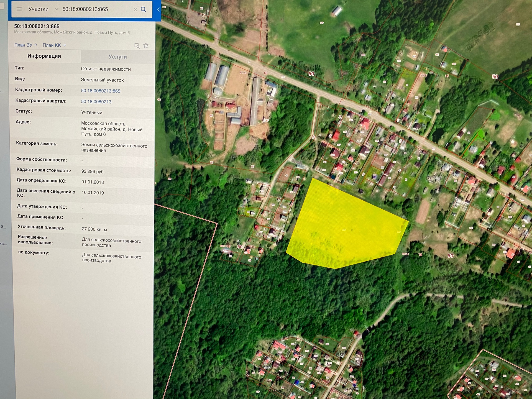Add parcel to favorites star icon
The height and width of the screenshot is (399, 532).
(x=146, y=45)
